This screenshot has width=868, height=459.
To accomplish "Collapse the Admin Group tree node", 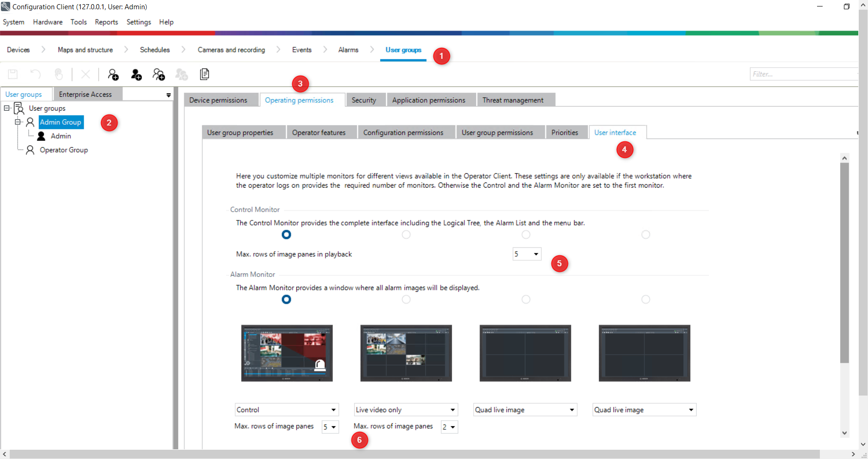I will pos(18,122).
